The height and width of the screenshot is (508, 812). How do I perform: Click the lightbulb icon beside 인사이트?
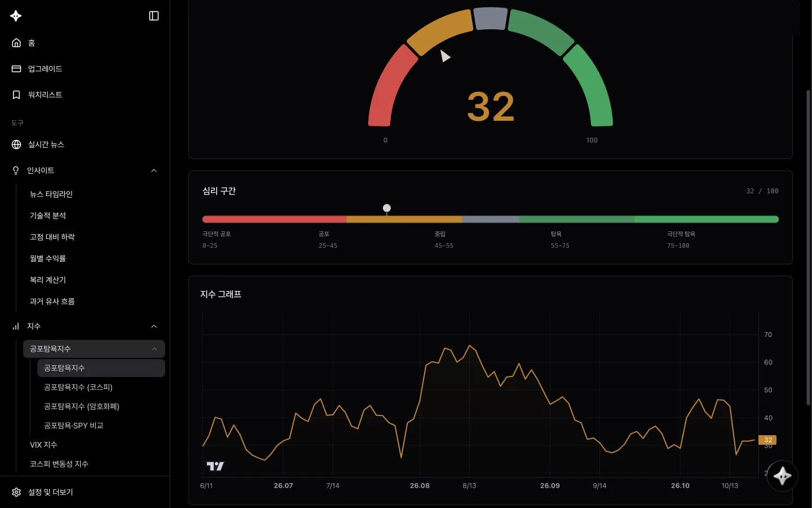click(x=16, y=170)
